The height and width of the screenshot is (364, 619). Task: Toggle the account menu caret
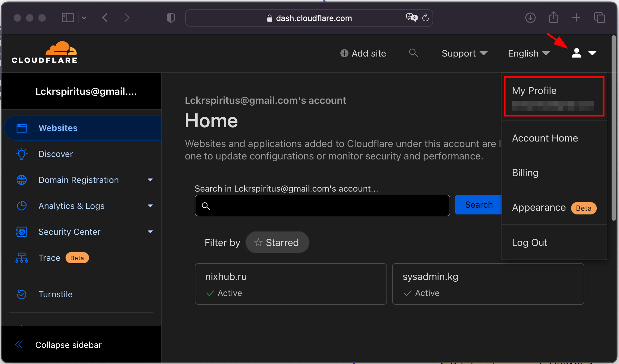(592, 53)
